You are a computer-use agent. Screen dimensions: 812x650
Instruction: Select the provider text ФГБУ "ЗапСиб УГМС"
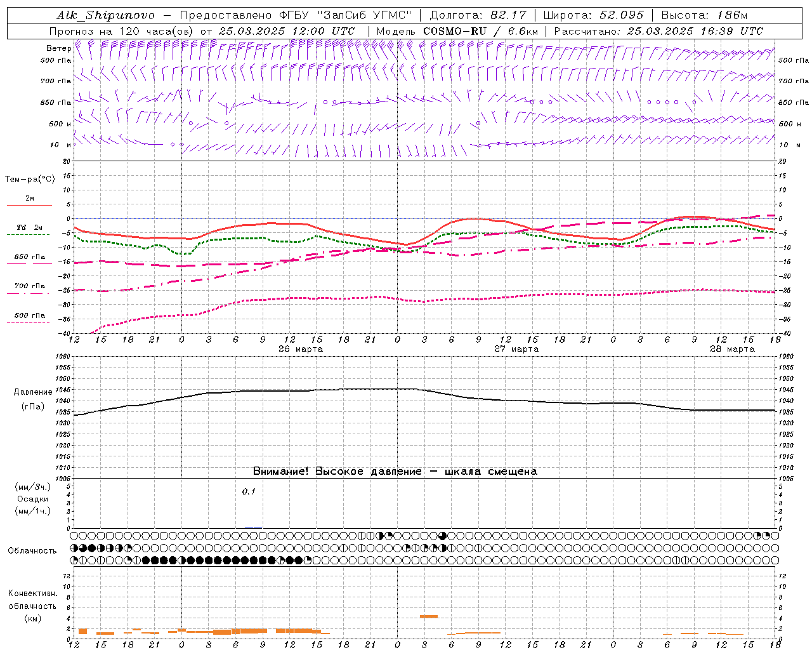point(345,15)
